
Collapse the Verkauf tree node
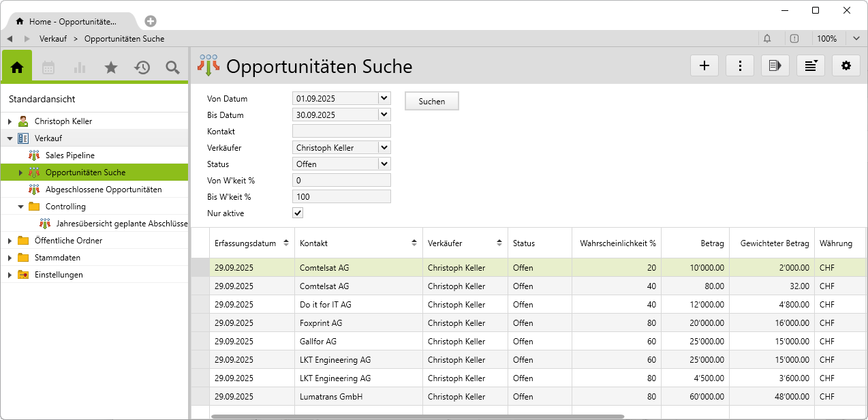point(10,138)
